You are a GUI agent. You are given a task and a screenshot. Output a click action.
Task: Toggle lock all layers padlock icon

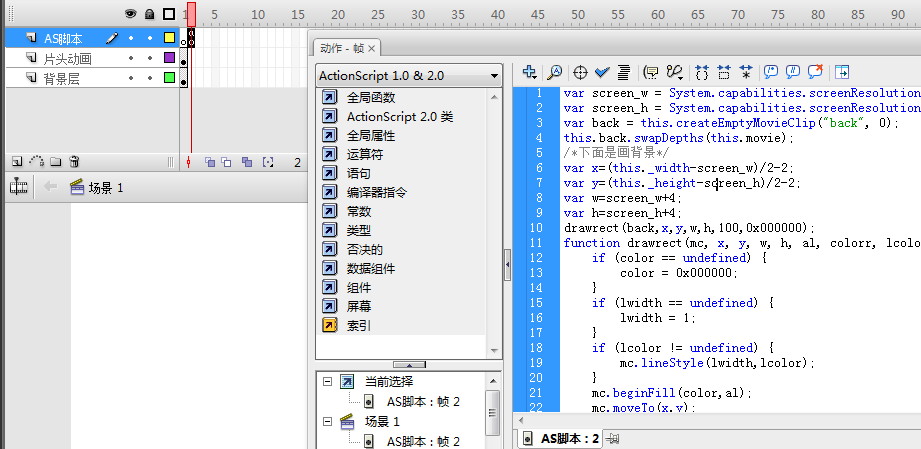150,14
